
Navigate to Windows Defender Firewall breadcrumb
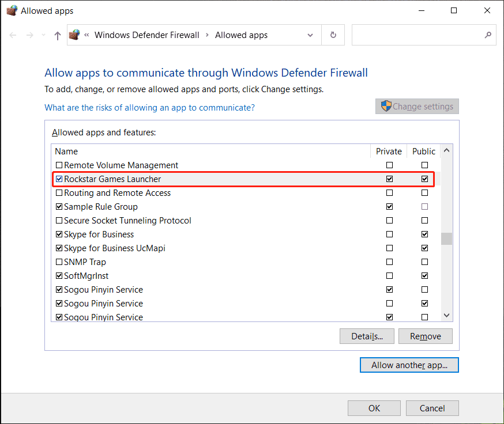(x=146, y=35)
